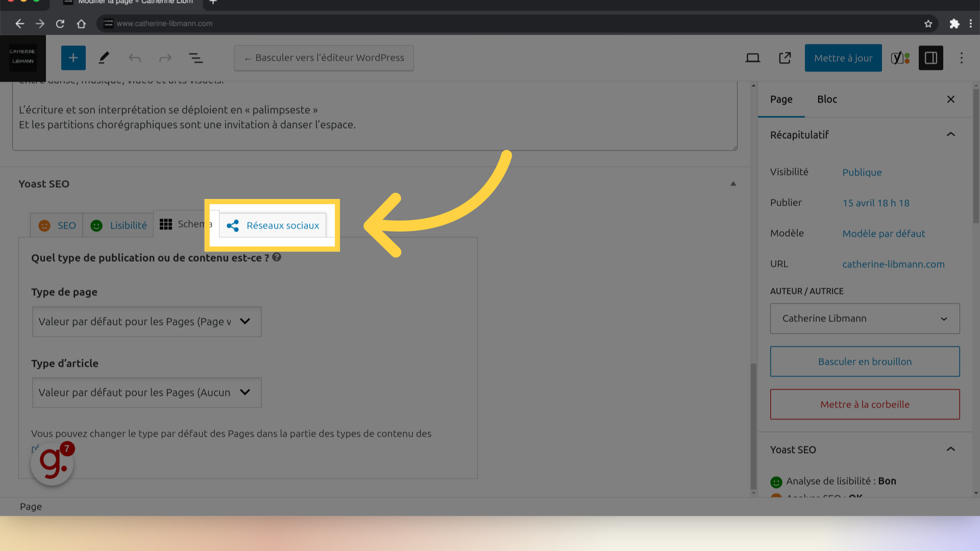Collapse the Récapitulatif section chevron

[951, 135]
